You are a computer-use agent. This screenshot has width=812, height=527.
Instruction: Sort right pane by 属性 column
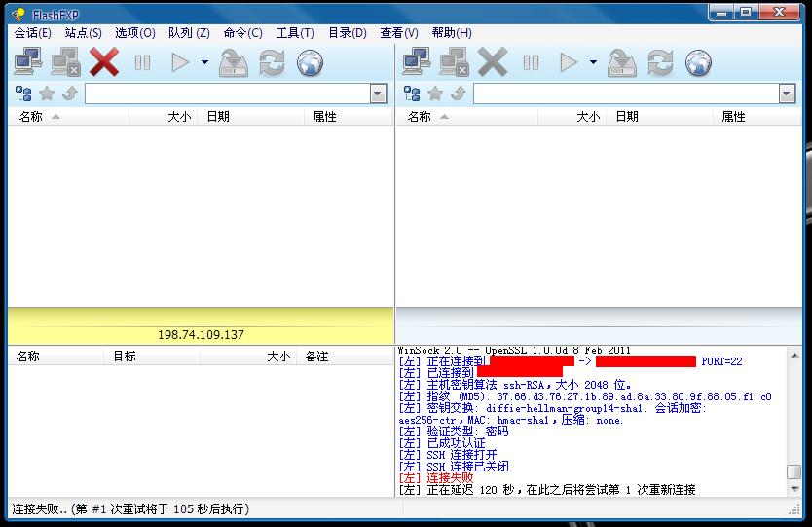pos(757,117)
